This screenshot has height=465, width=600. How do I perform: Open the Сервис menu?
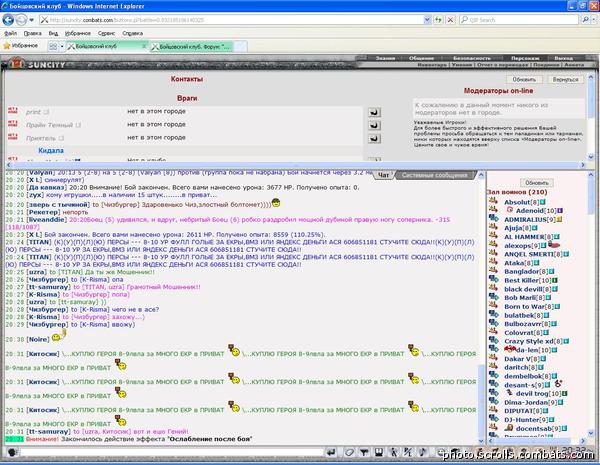[x=106, y=33]
